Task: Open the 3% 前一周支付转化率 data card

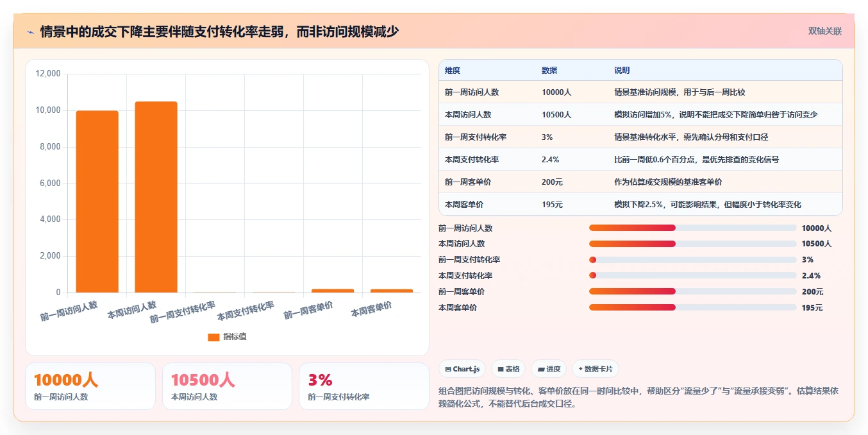Action: click(x=364, y=386)
